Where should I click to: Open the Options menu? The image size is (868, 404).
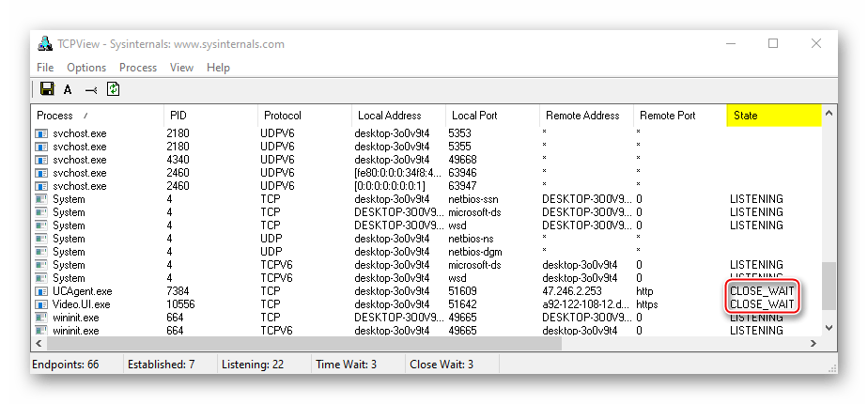[x=86, y=68]
